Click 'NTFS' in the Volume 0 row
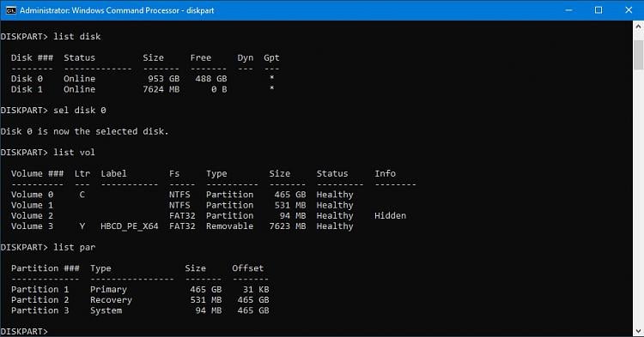Image resolution: width=644 pixels, height=337 pixels. click(x=179, y=195)
